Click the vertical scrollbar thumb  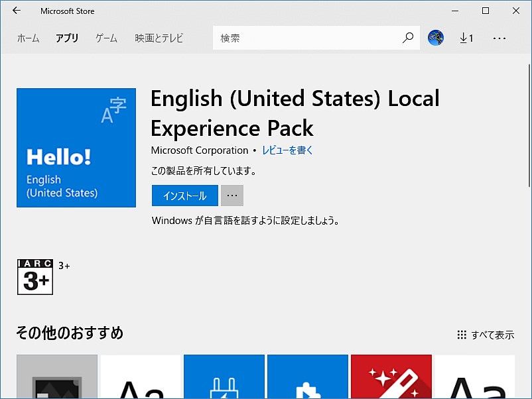point(529,125)
